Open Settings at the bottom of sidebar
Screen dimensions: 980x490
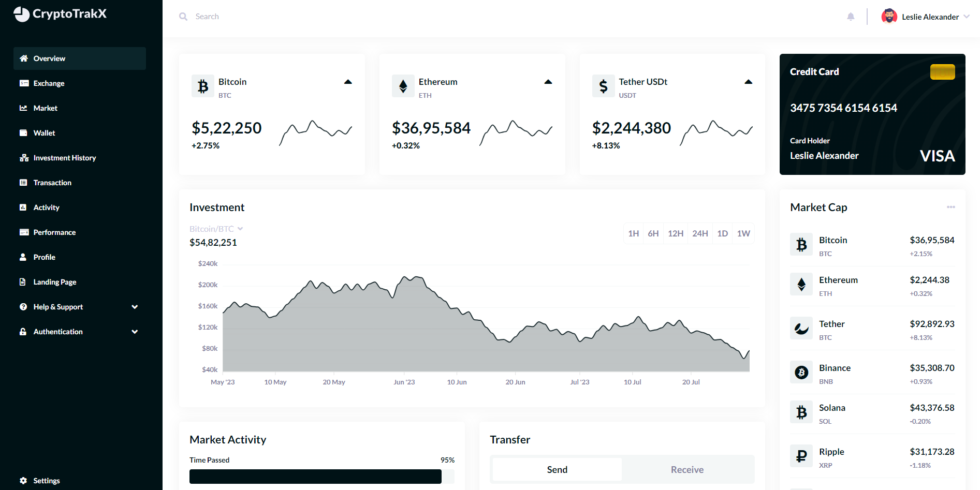point(47,480)
